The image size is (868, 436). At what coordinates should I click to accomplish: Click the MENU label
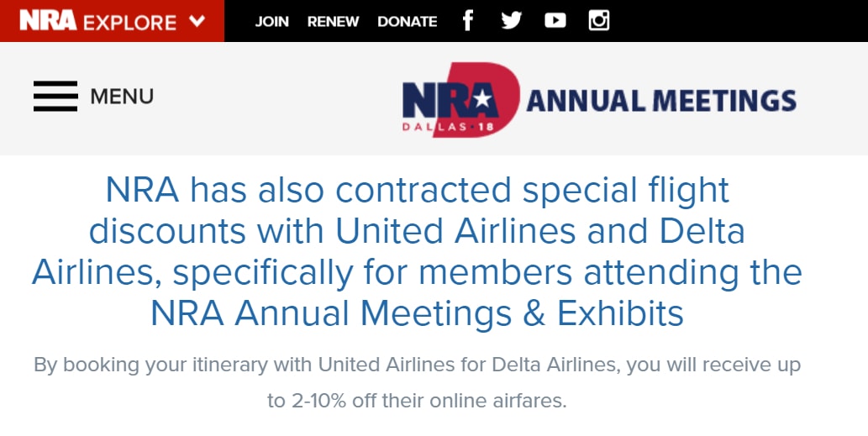coord(122,97)
